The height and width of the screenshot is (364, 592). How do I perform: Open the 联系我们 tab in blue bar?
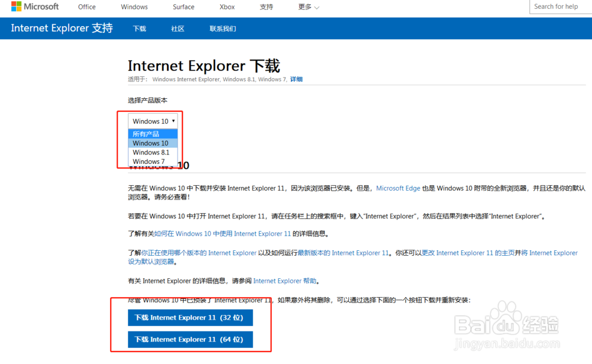coord(223,28)
